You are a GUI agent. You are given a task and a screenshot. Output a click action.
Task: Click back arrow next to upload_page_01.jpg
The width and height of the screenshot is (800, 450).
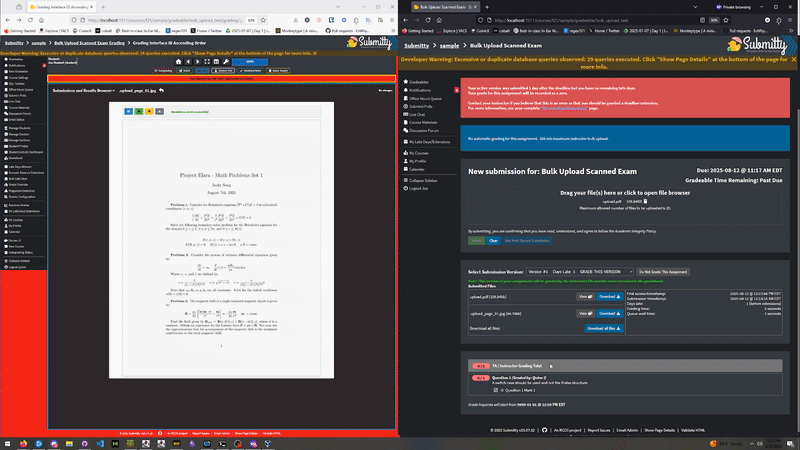[x=161, y=90]
